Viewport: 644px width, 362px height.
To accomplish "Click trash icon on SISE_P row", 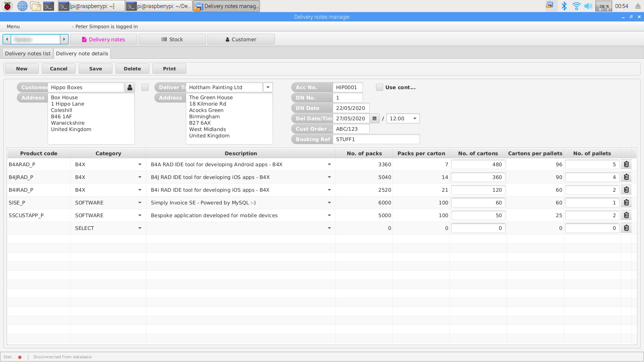I will (x=626, y=202).
